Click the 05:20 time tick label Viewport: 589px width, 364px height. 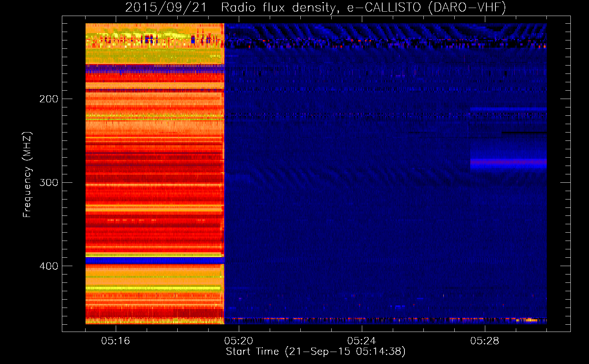pos(239,341)
